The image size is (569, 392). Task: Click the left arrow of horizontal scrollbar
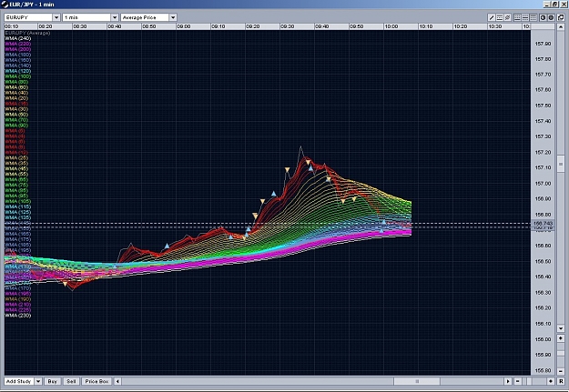117,381
